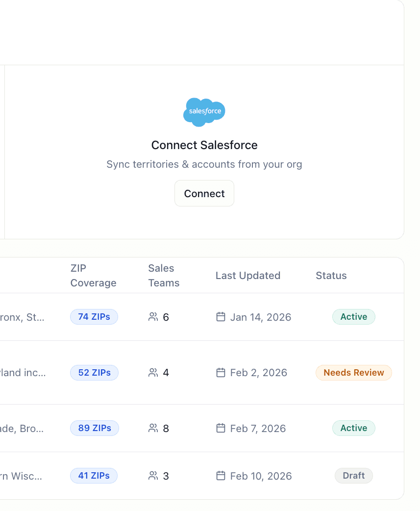Click the people icon beside 4 teams
This screenshot has height=511, width=420.
153,373
